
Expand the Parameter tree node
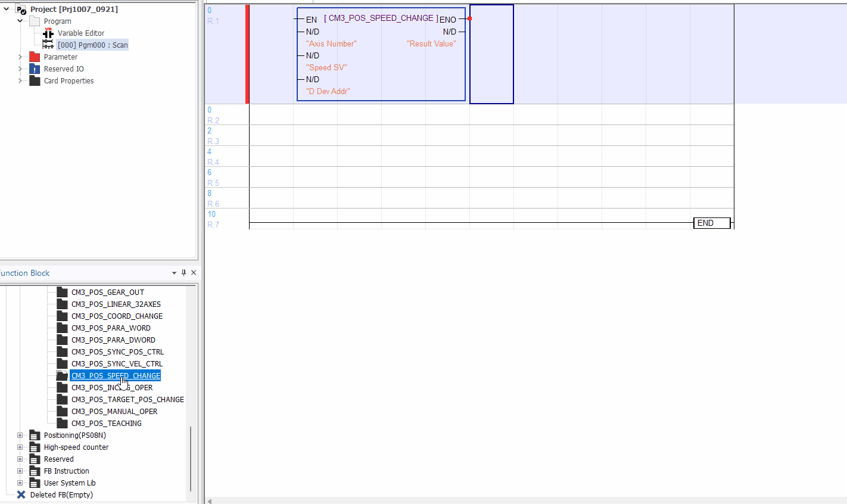tap(20, 57)
